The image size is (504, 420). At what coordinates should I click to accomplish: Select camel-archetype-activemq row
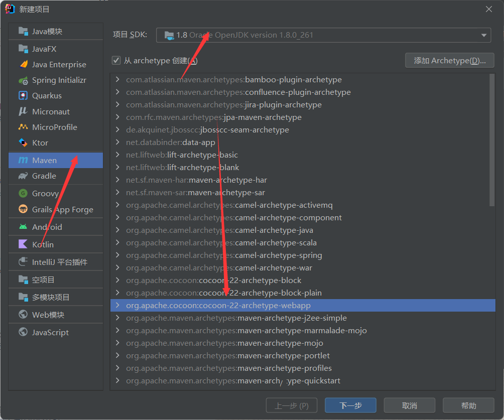pyautogui.click(x=303, y=205)
